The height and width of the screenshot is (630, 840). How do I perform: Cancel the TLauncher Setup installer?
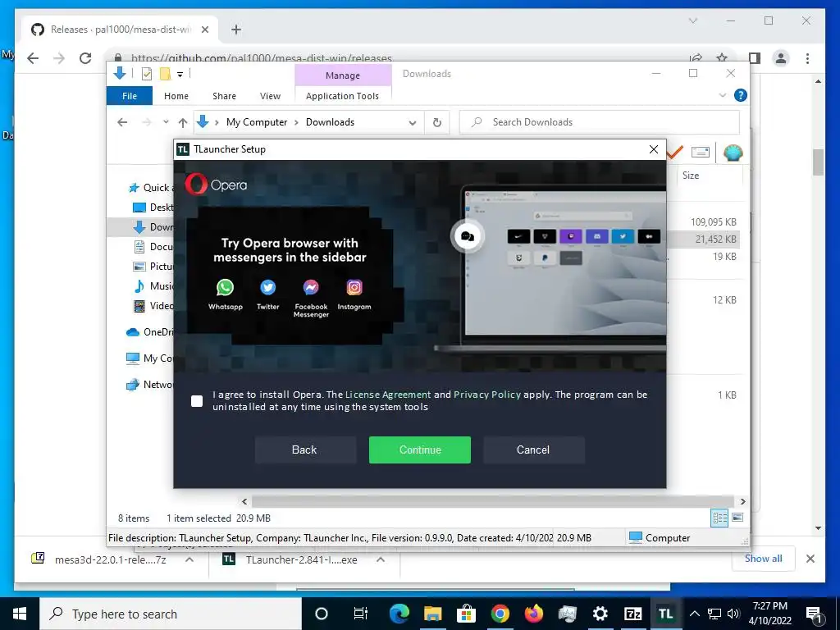533,450
